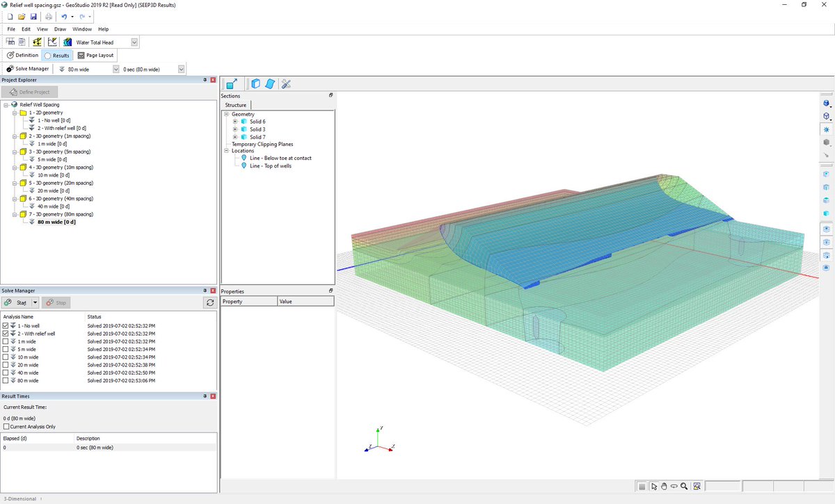835x504 pixels.
Task: Open the Draw menu
Action: [60, 29]
